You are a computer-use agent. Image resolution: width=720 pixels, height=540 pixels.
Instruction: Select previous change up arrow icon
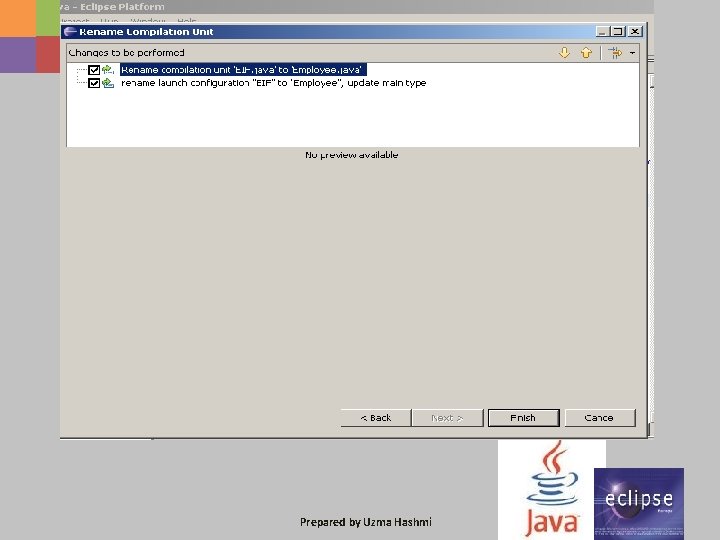coord(586,53)
